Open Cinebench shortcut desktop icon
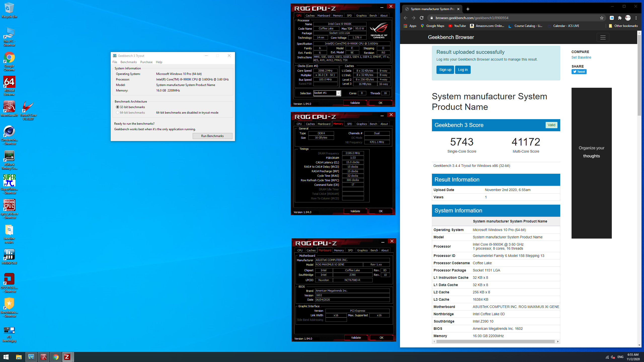 tap(9, 135)
